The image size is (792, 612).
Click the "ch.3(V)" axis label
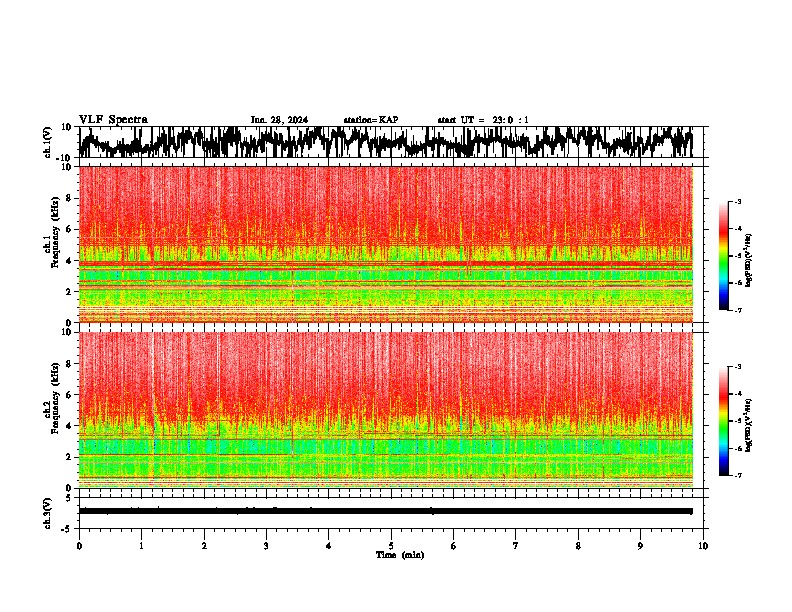coord(48,513)
